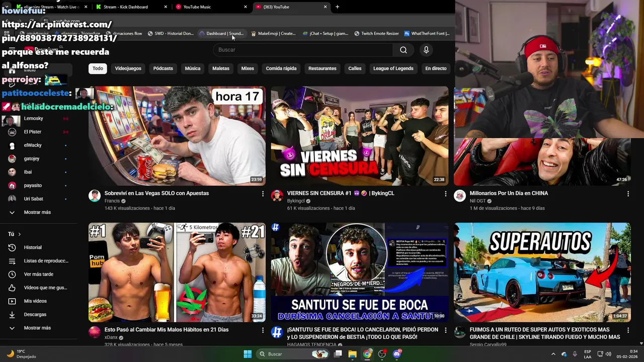Open Dashboard Sound bookmark
Screen dimensions: 644x362
[221, 34]
